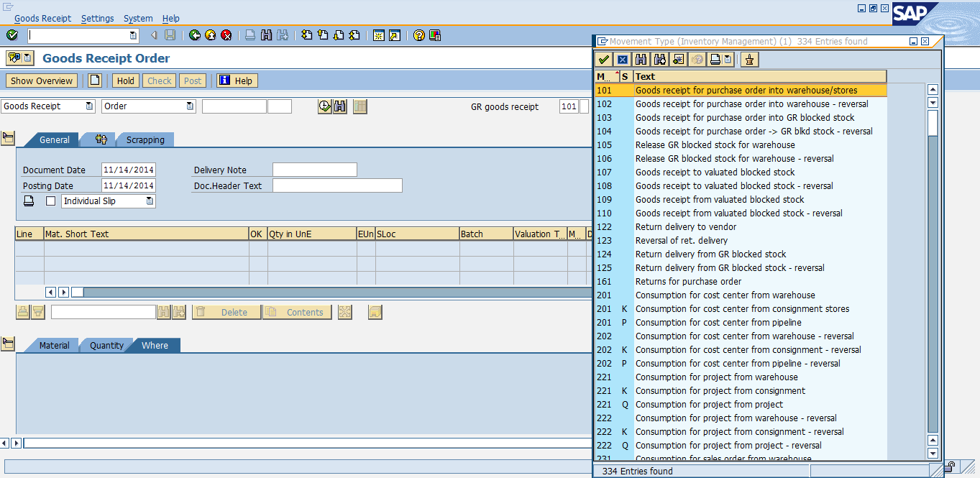Viewport: 980px width, 478px height.
Task: Open Find with binoculars in main toolbar
Action: (x=266, y=35)
